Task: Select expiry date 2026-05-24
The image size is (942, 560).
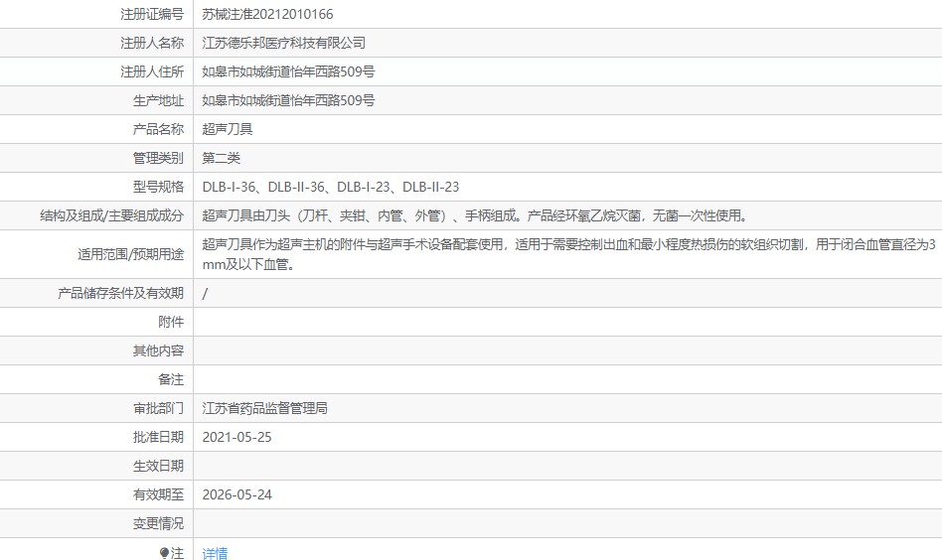Action: (x=236, y=495)
